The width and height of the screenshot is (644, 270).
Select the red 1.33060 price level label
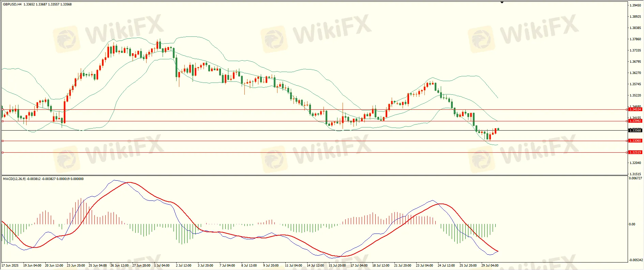(x=635, y=141)
